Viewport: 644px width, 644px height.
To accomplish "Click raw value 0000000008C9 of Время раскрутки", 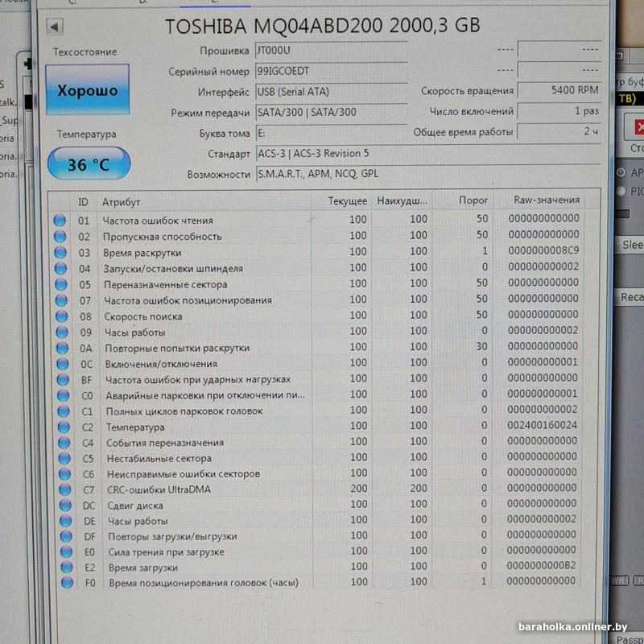I will [x=543, y=250].
